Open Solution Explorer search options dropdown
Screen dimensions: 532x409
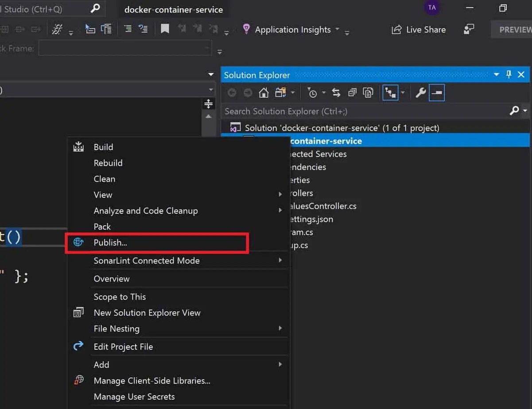[x=525, y=111]
